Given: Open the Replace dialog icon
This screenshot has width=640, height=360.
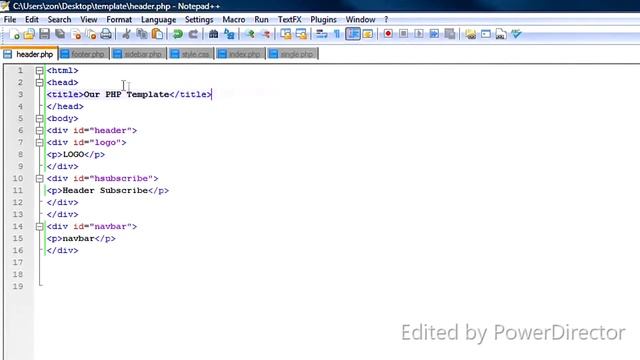Looking at the screenshot, I should (x=229, y=34).
